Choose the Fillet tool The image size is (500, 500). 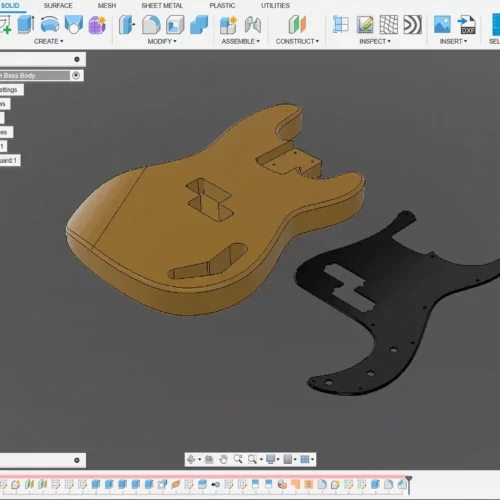pos(151,24)
